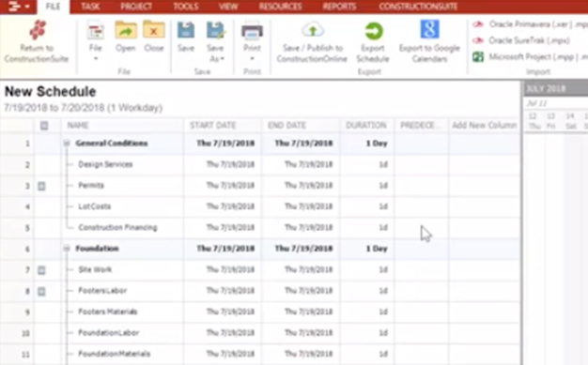Select the Footers Materials task name
This screenshot has width=588, height=365.
point(108,312)
